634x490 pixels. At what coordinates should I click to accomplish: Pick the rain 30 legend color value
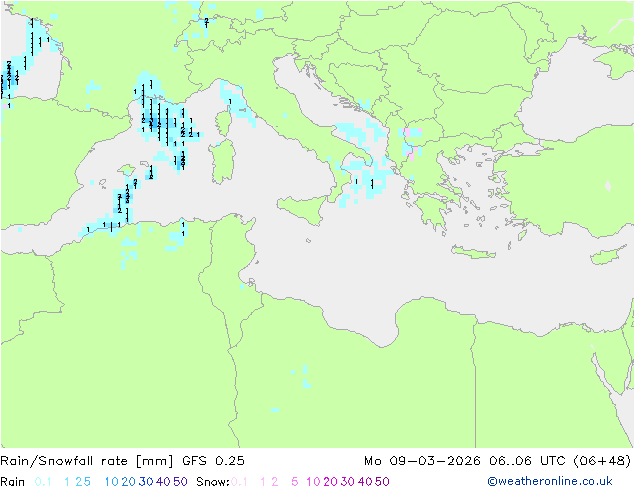(146, 482)
